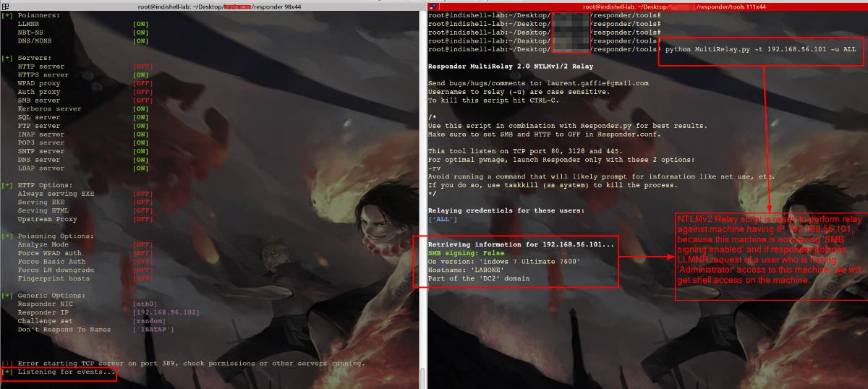Click the grid icon in the responder terminal titlebar
The width and height of the screenshot is (868, 389).
coord(5,6)
